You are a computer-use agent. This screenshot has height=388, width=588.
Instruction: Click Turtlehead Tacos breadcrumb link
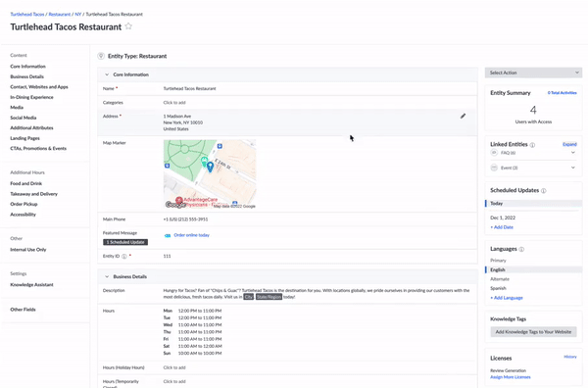27,15
